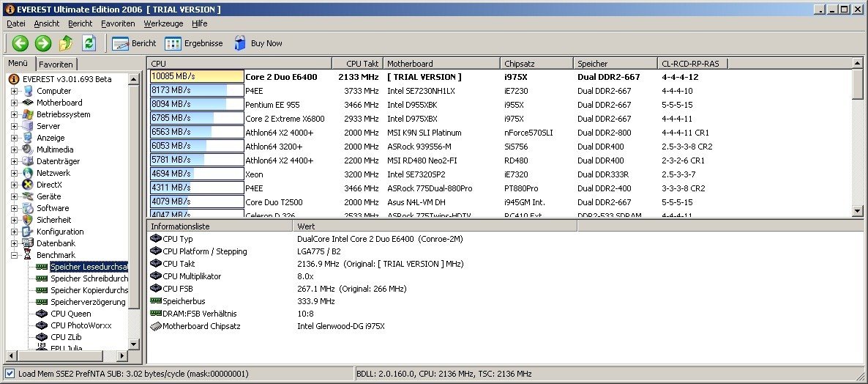Sort by CPU Takt column header
Viewport: 868px width, 384px height.
pyautogui.click(x=357, y=64)
